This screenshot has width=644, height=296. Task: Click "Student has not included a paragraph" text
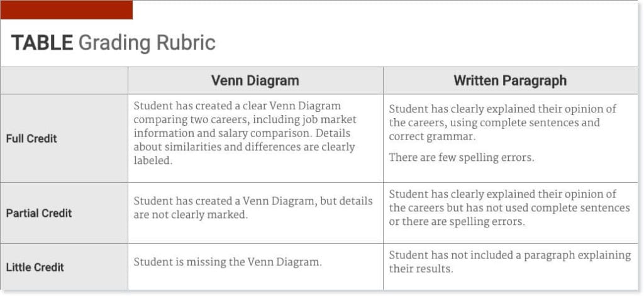[489, 255]
